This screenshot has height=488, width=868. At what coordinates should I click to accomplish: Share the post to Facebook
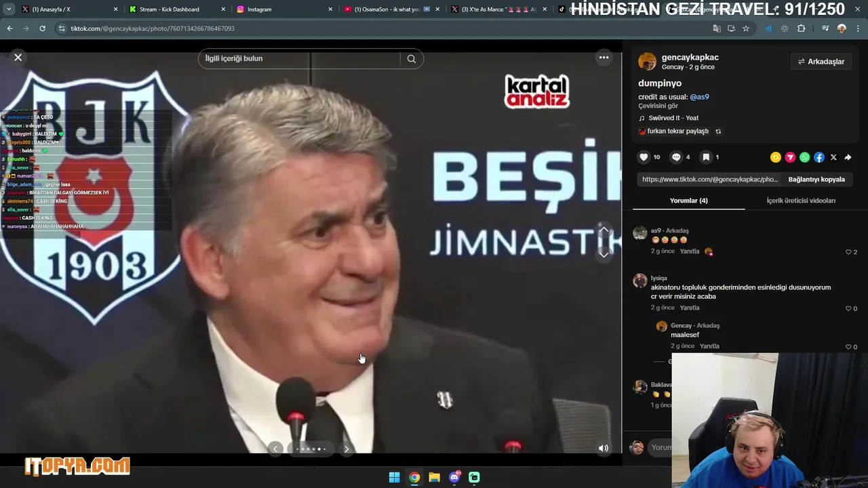click(x=819, y=157)
